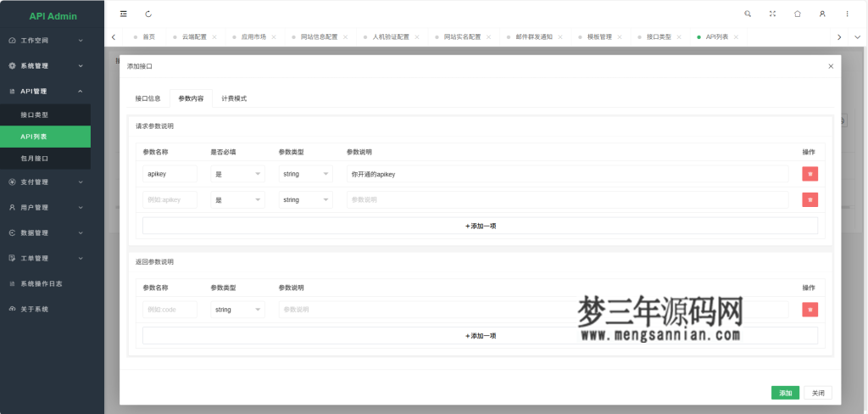Click the apikey parameter name field
This screenshot has height=414, width=868.
coord(170,174)
